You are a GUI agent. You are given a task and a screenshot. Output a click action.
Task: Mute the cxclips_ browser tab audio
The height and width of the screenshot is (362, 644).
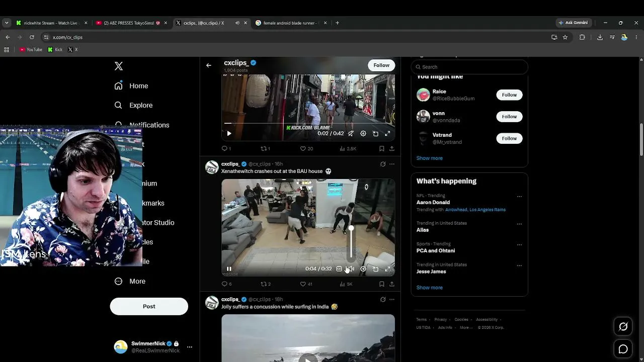[237, 23]
